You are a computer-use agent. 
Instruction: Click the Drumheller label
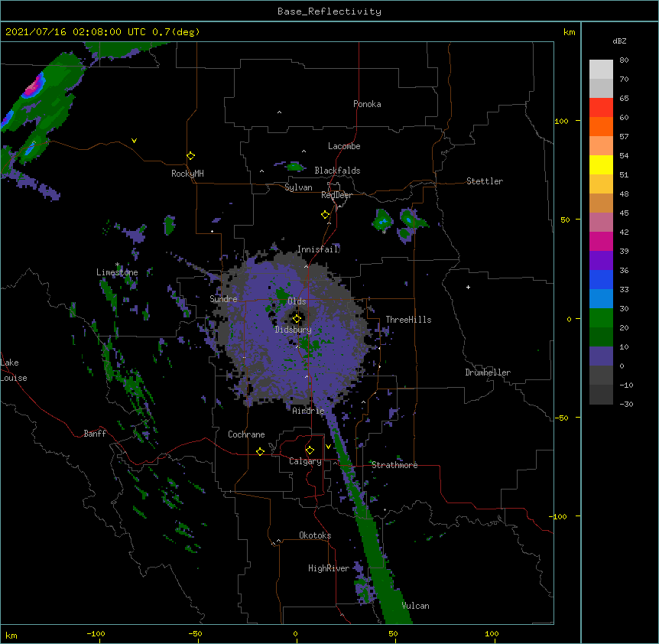488,372
